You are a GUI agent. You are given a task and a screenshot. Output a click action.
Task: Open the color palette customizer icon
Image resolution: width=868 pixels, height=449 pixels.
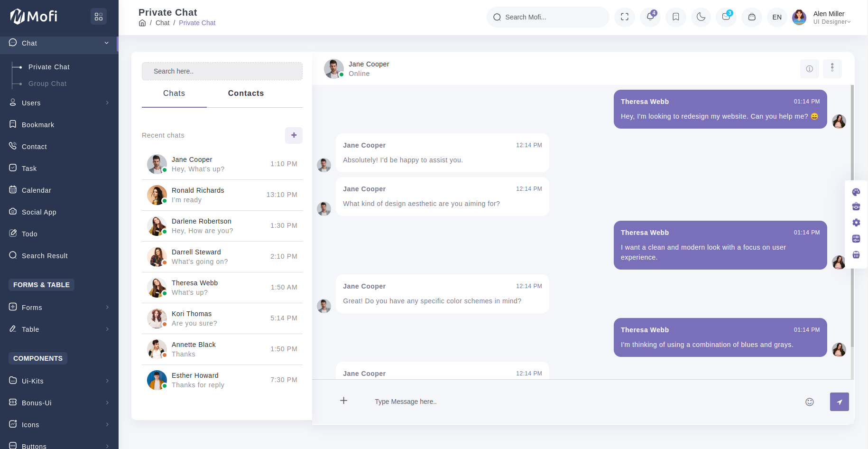(x=856, y=192)
